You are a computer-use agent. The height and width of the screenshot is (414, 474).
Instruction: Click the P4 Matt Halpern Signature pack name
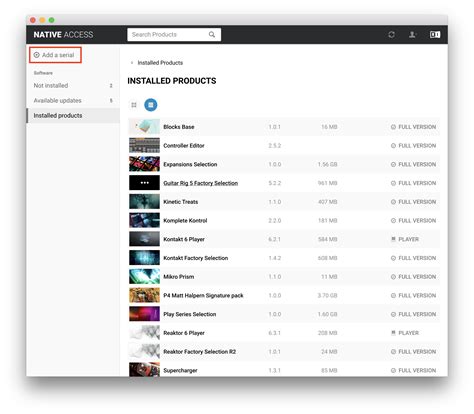point(203,295)
